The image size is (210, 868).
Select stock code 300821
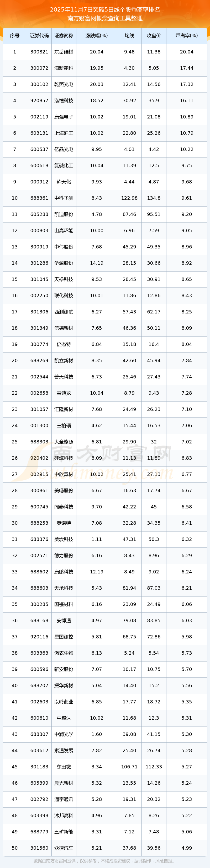point(39,52)
